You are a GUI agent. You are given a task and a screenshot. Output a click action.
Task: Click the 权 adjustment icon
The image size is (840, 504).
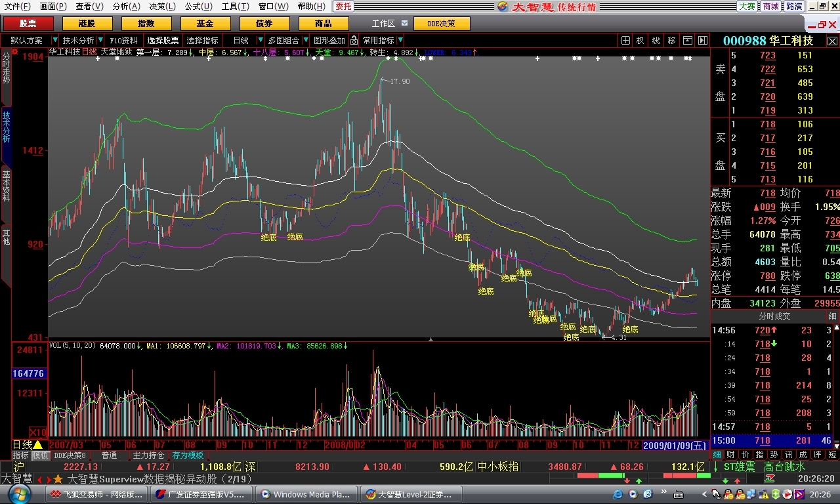[x=640, y=41]
